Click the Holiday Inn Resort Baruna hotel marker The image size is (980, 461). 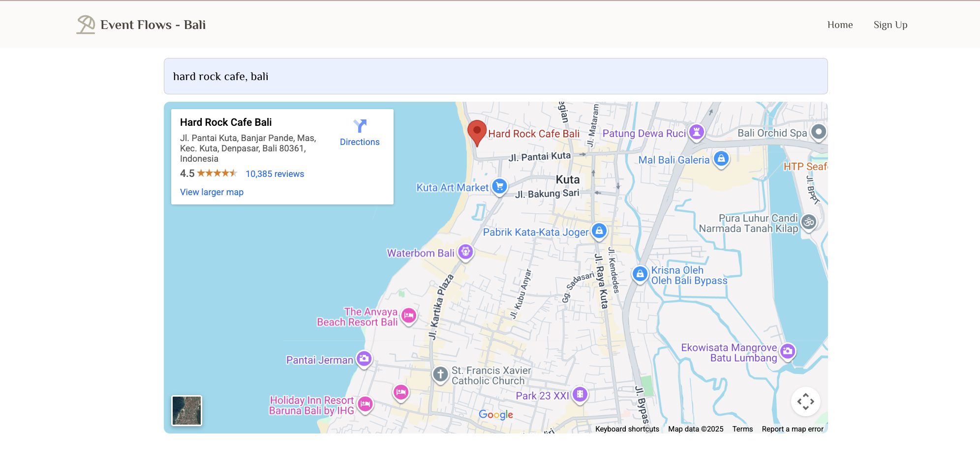(x=365, y=404)
